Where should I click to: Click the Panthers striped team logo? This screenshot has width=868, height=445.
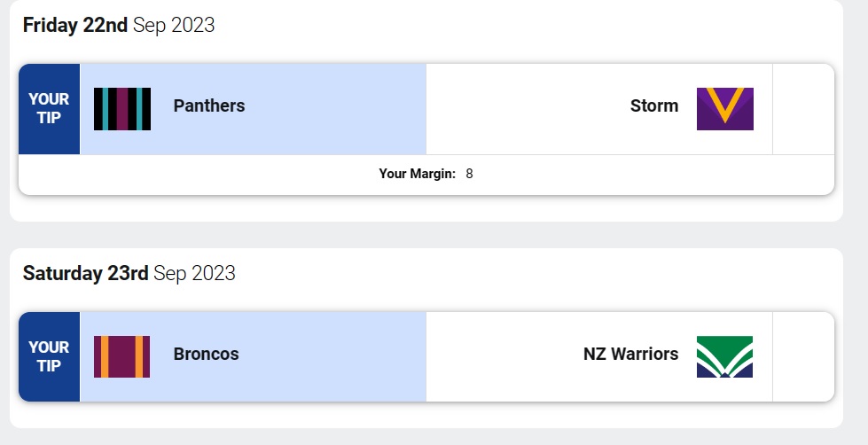coord(122,109)
